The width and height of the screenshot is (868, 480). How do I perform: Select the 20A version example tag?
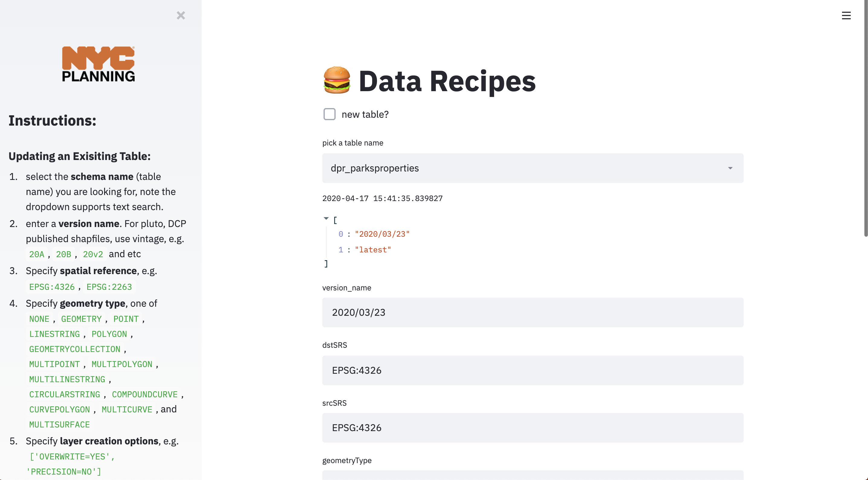pos(37,254)
